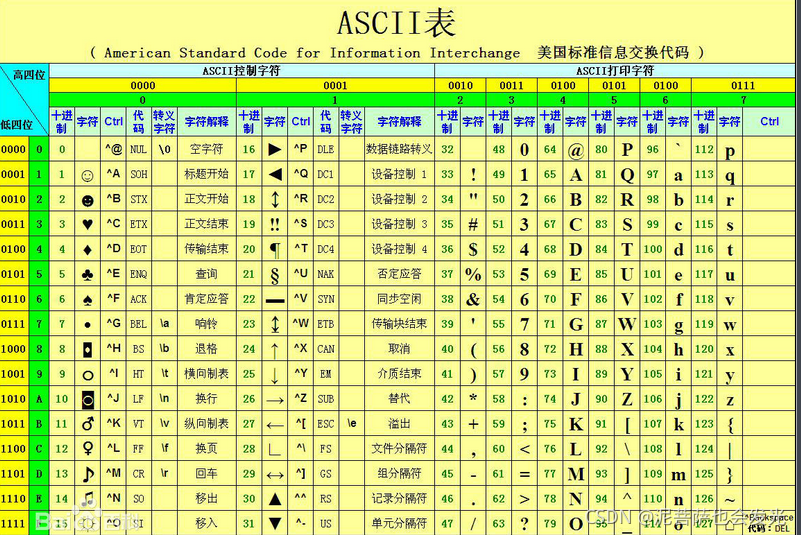Click the letter 'W' beside decimal 87

pyautogui.click(x=627, y=324)
